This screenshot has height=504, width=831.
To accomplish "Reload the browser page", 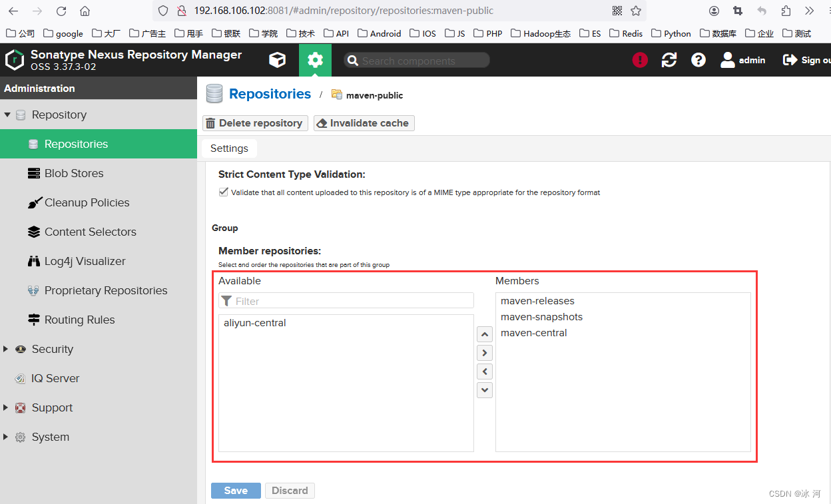I will (x=61, y=11).
